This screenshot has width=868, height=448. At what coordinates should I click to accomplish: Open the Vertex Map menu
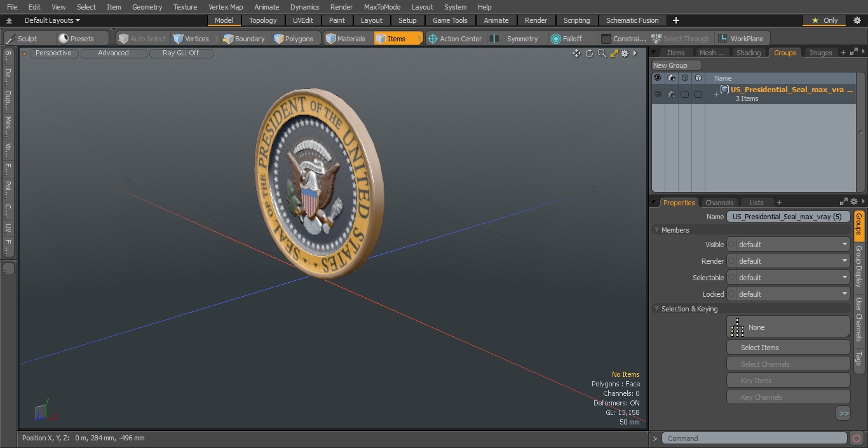[226, 7]
